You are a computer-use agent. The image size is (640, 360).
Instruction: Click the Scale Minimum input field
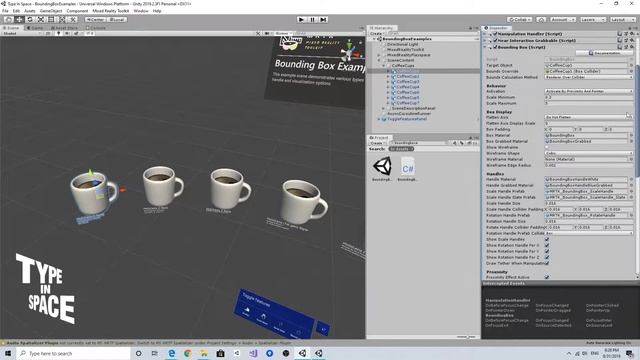point(589,97)
